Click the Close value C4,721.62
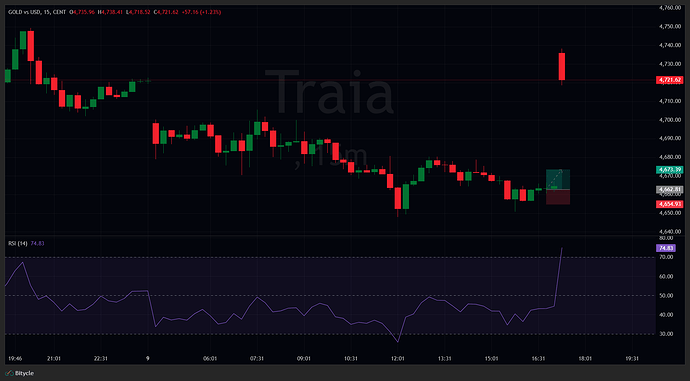 pos(166,12)
